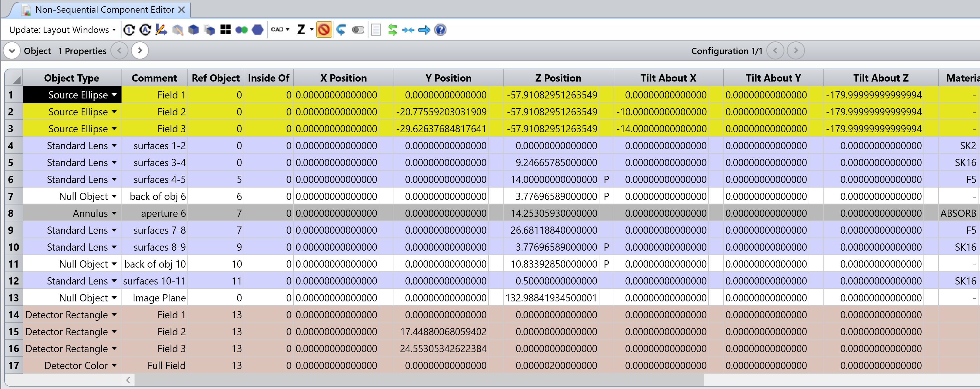This screenshot has width=980, height=389.
Task: Open the Update: Layout Windows dropdown
Action: click(x=62, y=30)
